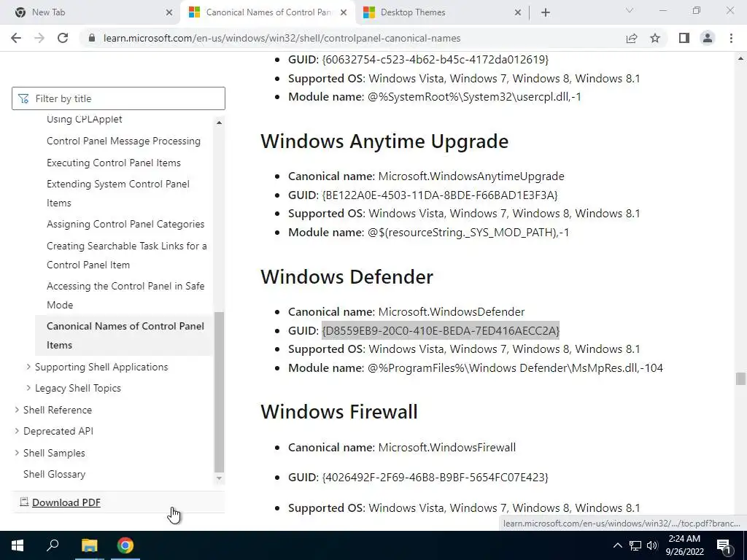
Task: Select Canonical Names of Control Panel Items
Action: 125,335
